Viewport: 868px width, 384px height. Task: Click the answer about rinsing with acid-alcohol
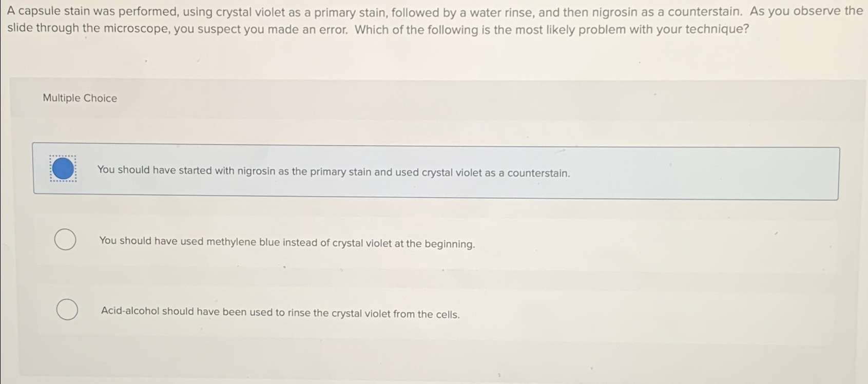tap(281, 313)
